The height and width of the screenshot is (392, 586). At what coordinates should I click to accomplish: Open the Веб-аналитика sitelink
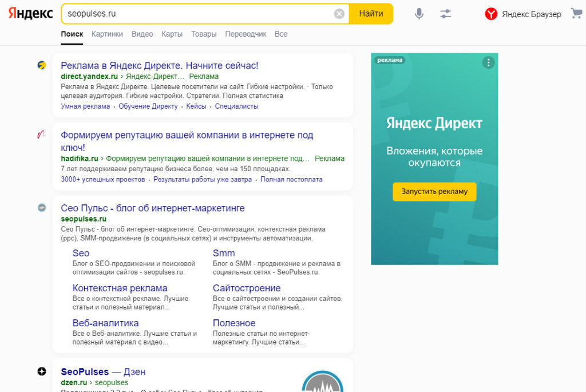point(105,323)
